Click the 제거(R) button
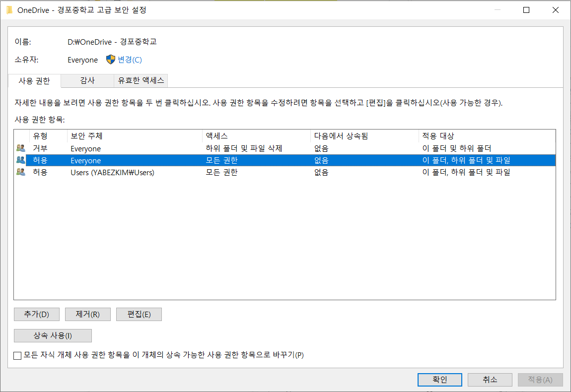The width and height of the screenshot is (571, 392). click(x=88, y=314)
